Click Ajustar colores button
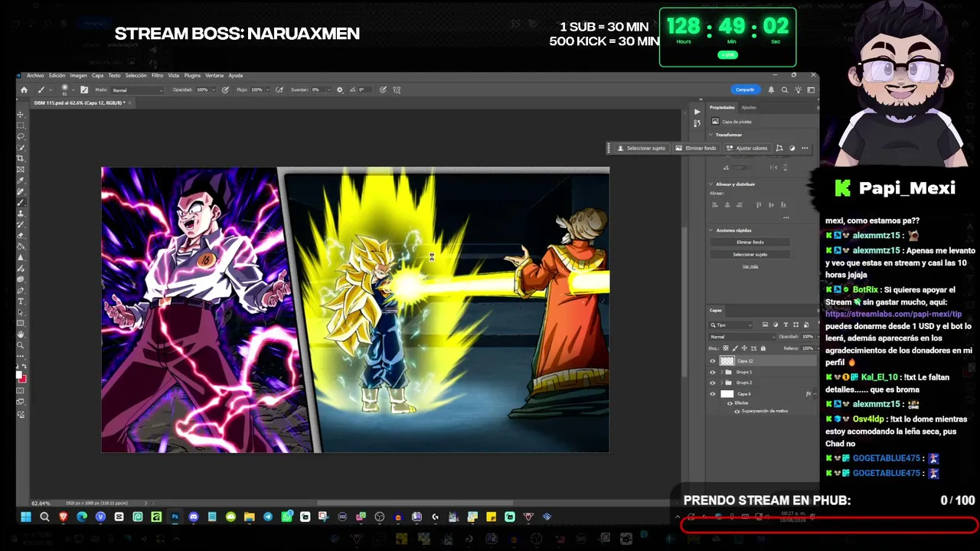 coord(746,148)
